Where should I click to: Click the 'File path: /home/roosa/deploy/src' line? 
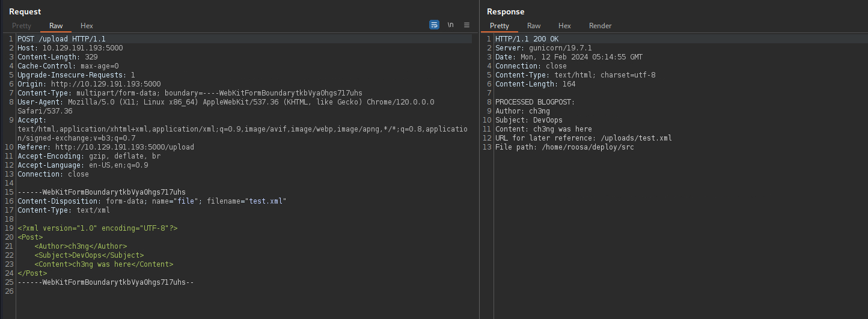[564, 147]
